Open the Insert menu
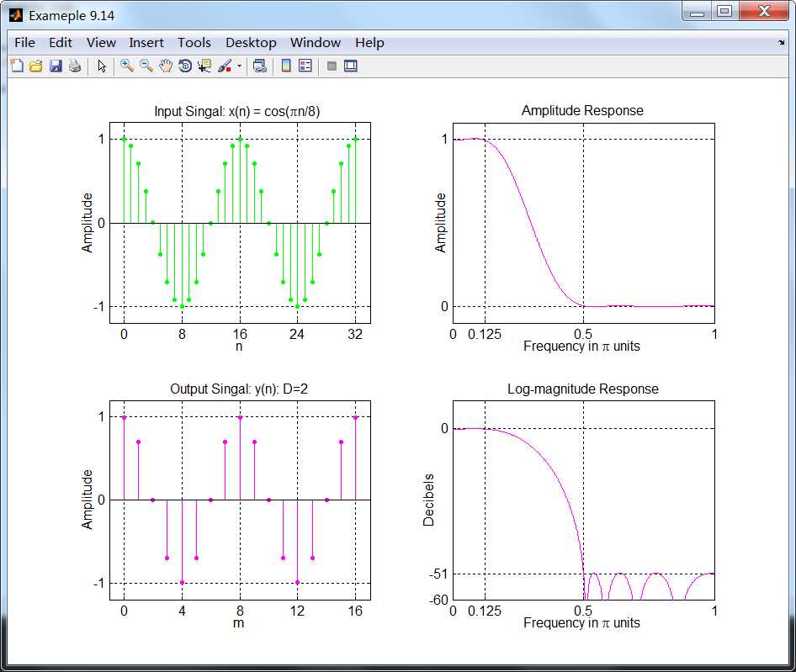This screenshot has width=796, height=672. pyautogui.click(x=146, y=43)
